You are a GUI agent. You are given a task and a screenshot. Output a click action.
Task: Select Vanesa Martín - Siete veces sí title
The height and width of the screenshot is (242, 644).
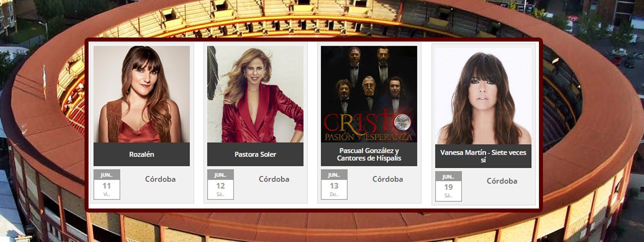pyautogui.click(x=483, y=156)
